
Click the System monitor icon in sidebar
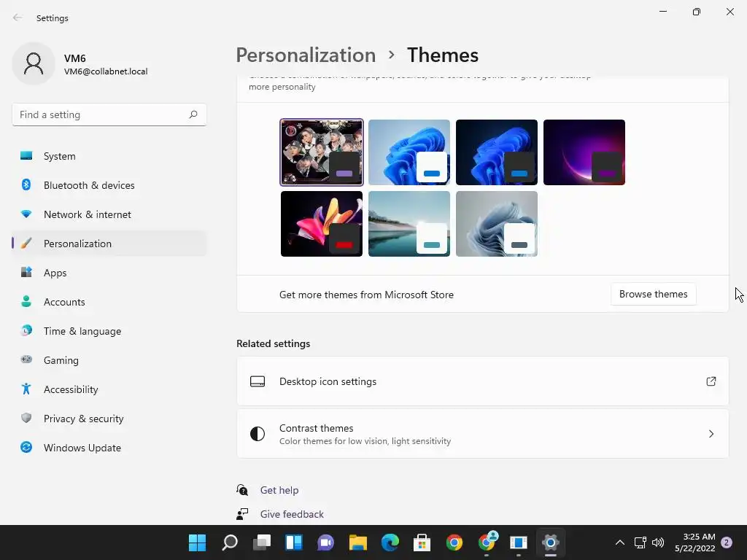click(x=26, y=156)
